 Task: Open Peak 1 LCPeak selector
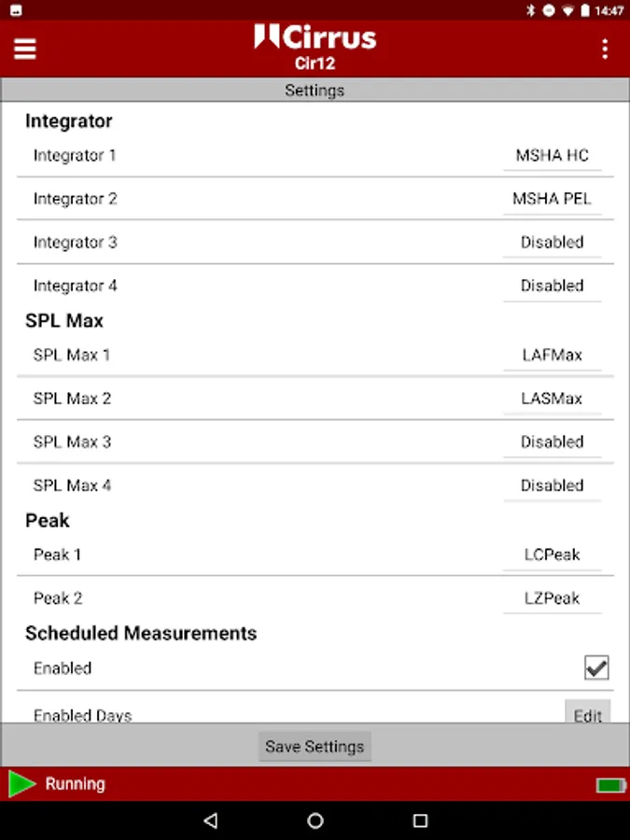pos(552,555)
